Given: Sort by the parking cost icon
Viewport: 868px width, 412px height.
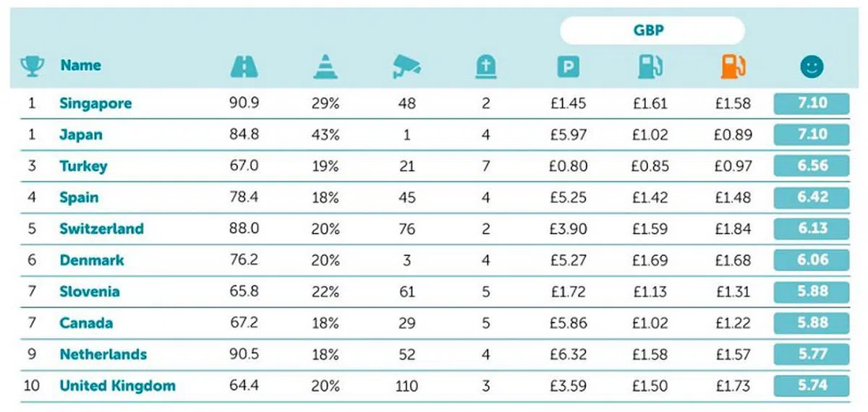Looking at the screenshot, I should tap(568, 67).
